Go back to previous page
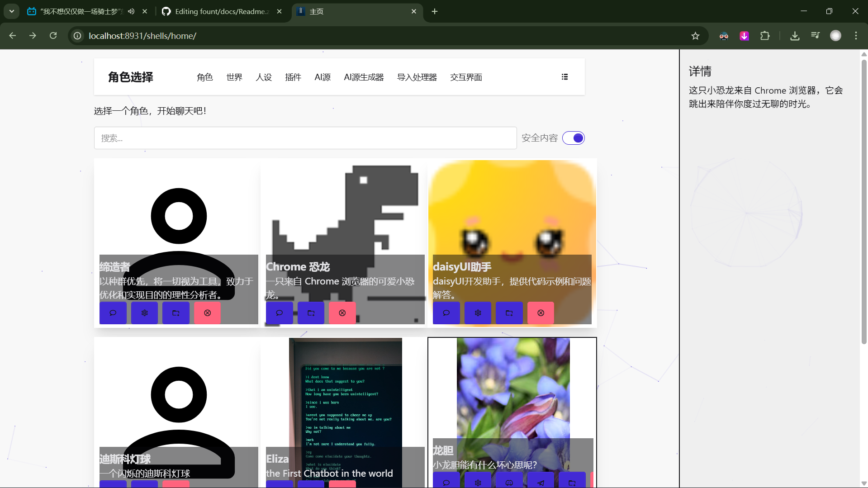 12,36
